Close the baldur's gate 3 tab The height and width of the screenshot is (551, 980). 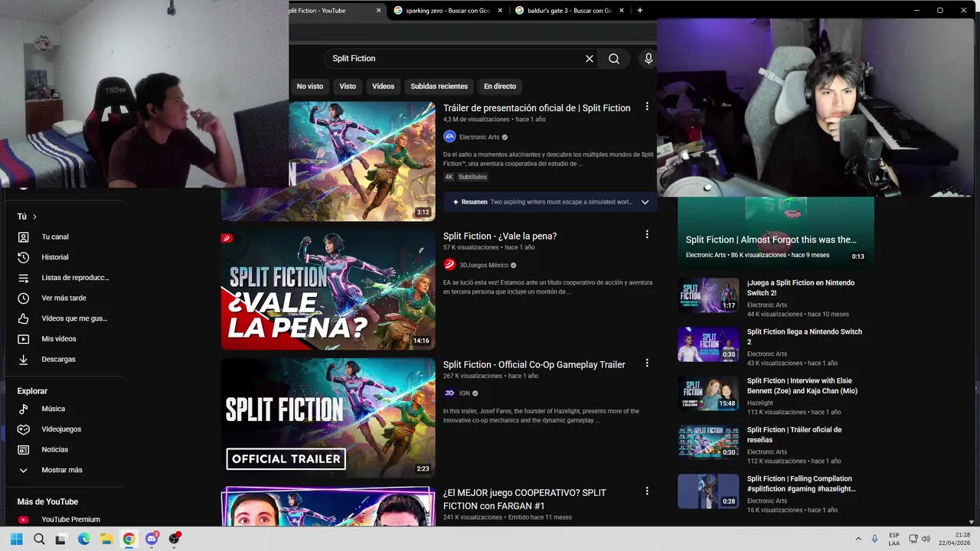(x=622, y=11)
